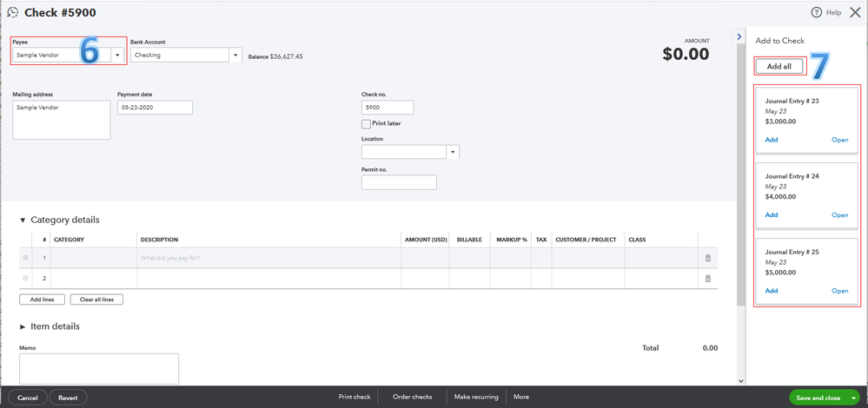The width and height of the screenshot is (868, 408).
Task: Click Print check in the bottom bar
Action: pos(354,397)
